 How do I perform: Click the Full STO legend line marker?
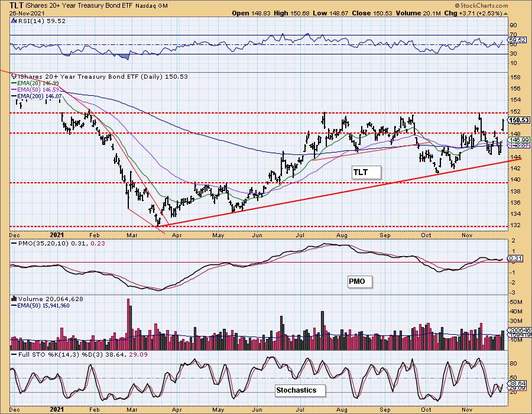pos(14,353)
